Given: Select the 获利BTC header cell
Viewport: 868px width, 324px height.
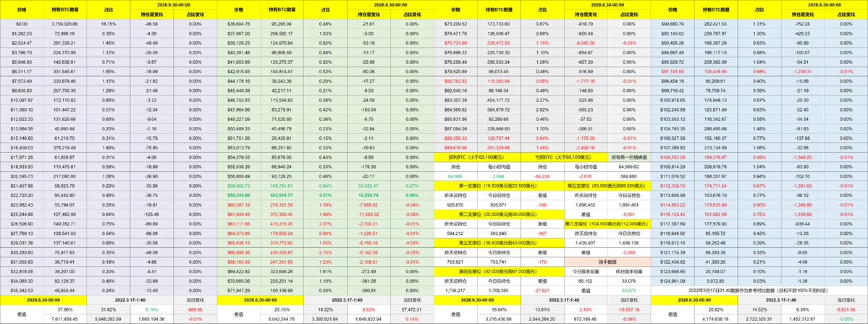Looking at the screenshot, I should pyautogui.click(x=477, y=157).
